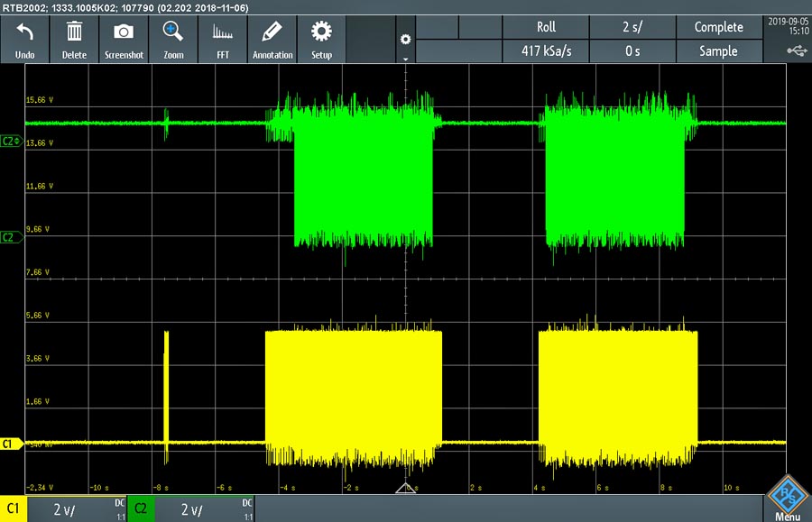812x522 pixels.
Task: Click the 10 s time axis label
Action: point(732,488)
